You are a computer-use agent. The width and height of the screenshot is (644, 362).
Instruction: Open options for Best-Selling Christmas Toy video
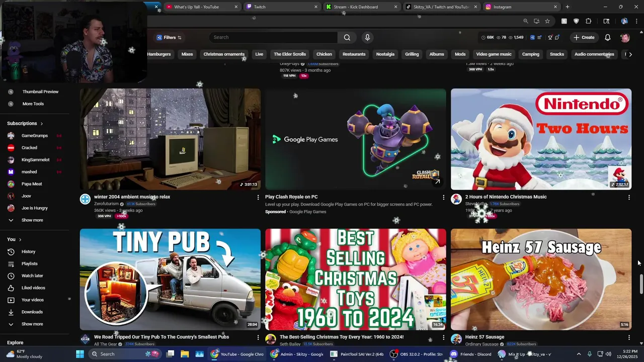[444, 338]
